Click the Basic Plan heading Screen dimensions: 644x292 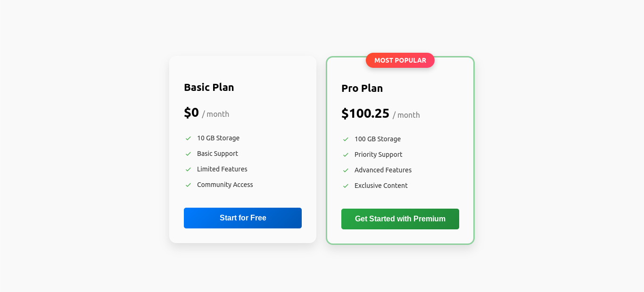[x=209, y=87]
